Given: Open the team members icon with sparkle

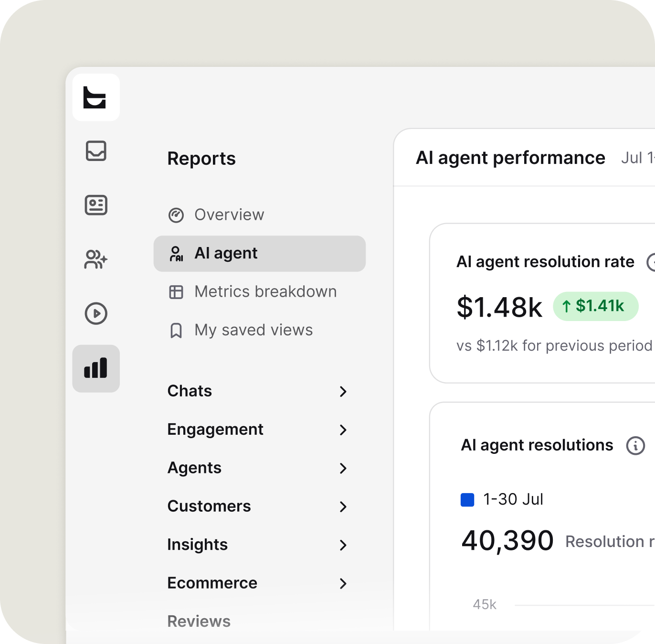Looking at the screenshot, I should (x=96, y=259).
